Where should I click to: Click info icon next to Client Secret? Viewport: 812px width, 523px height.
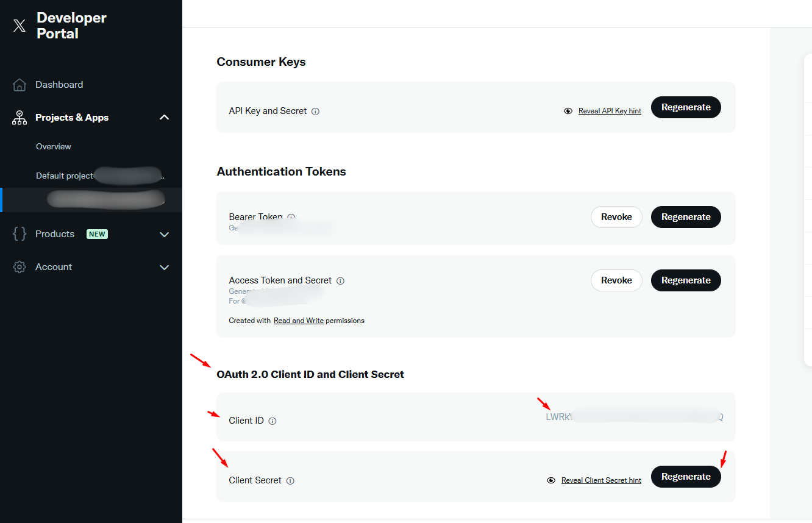[290, 481]
